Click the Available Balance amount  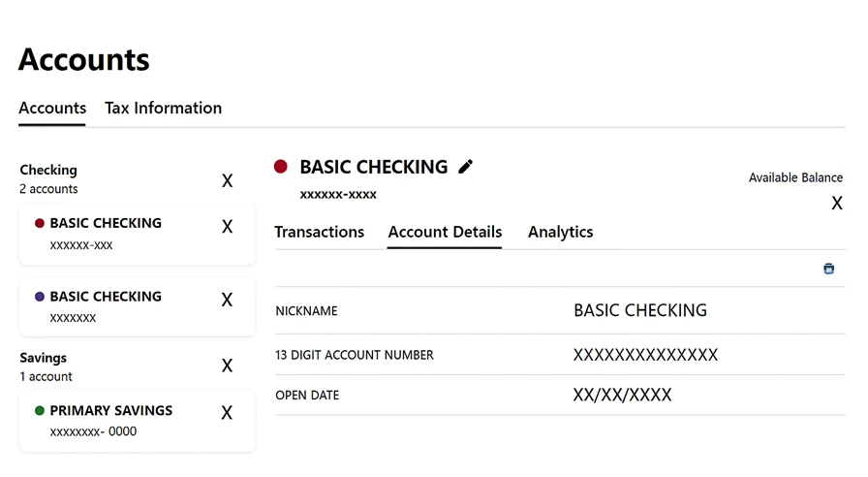coord(836,204)
